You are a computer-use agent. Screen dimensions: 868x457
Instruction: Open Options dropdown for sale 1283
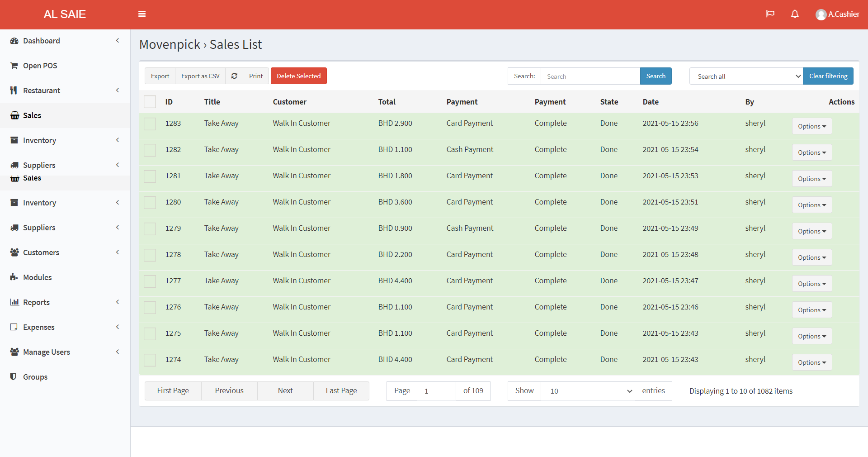coord(812,126)
